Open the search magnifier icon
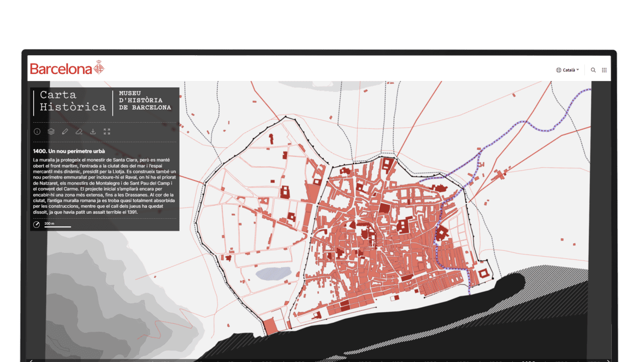Screen dimensions: 644x362 pyautogui.click(x=593, y=70)
